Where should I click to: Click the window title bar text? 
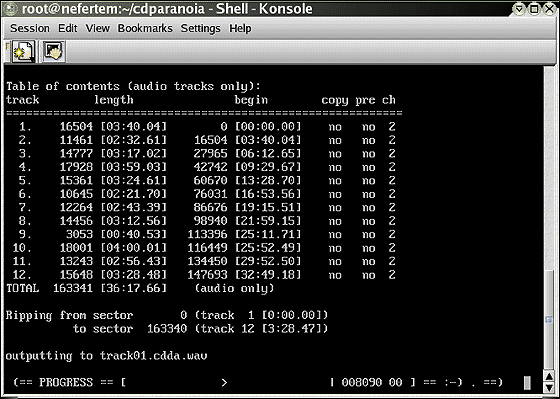tap(167, 9)
